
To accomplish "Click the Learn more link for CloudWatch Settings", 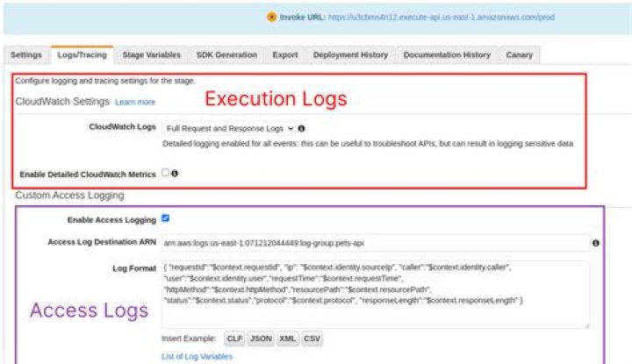I will [x=135, y=103].
